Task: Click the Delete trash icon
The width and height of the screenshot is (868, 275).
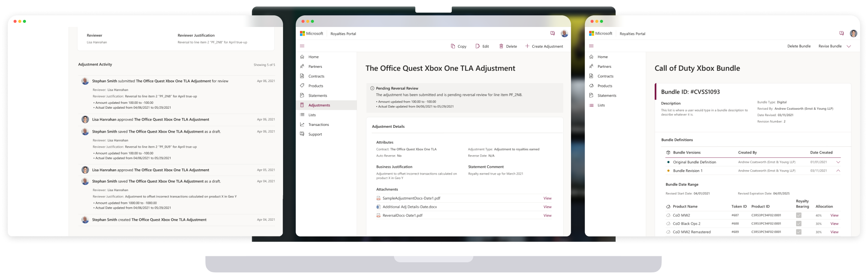Action: click(501, 46)
